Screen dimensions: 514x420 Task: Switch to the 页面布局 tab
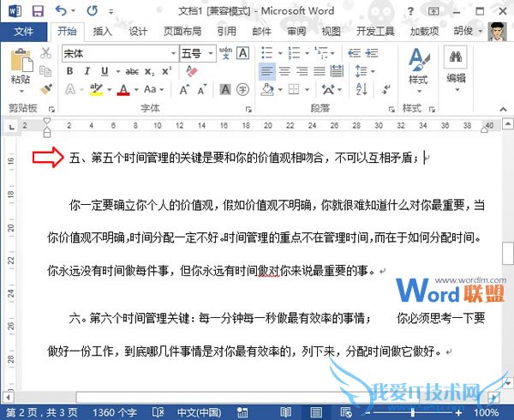coord(182,32)
